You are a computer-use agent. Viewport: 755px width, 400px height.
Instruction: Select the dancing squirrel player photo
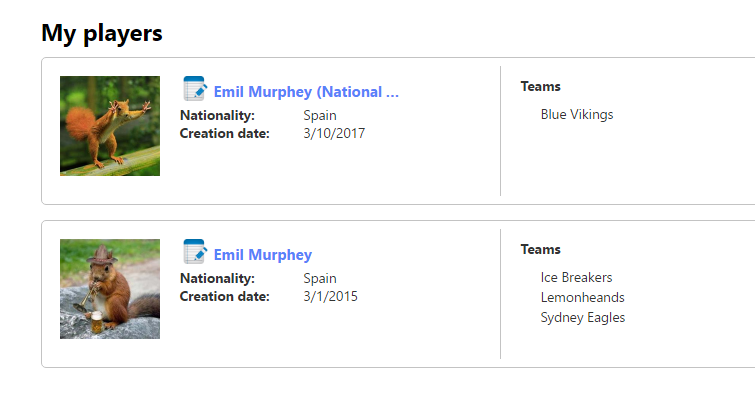point(110,126)
